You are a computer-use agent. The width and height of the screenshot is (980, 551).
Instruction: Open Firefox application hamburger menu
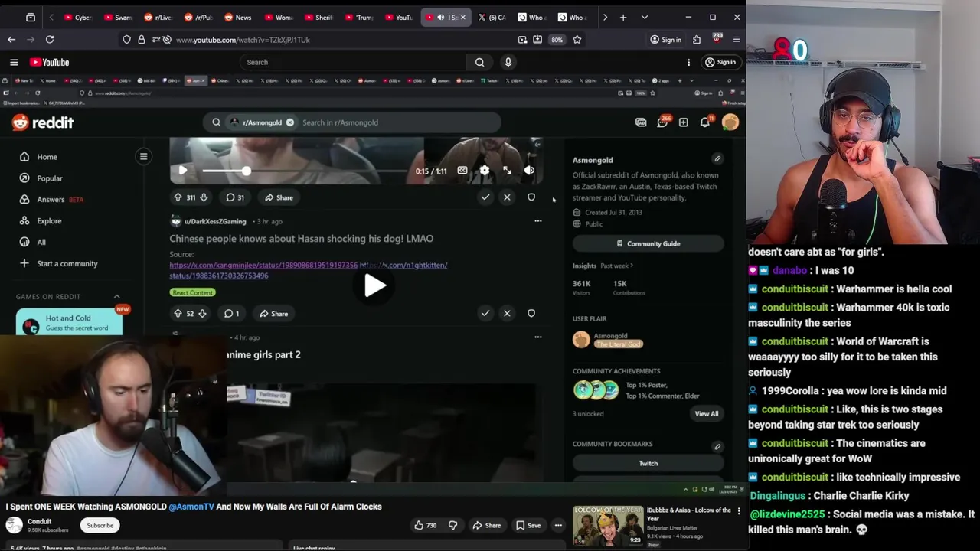click(737, 39)
